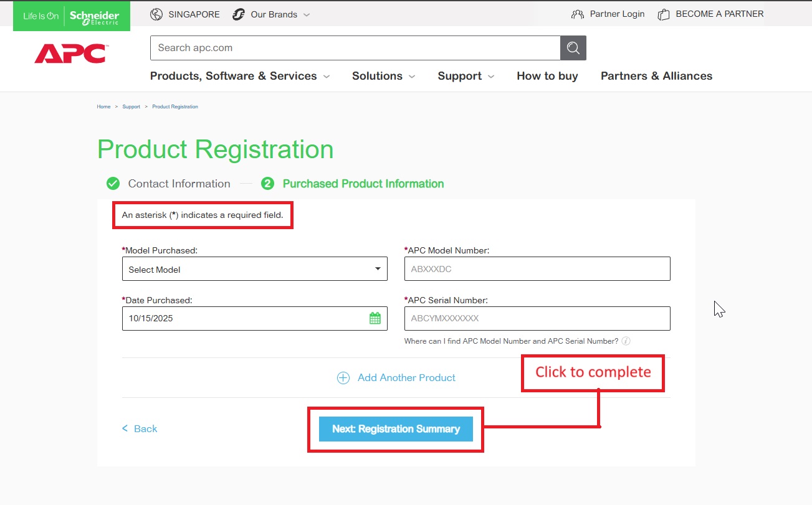This screenshot has height=505, width=812.
Task: Click the APC Serial Number field
Action: click(x=537, y=318)
